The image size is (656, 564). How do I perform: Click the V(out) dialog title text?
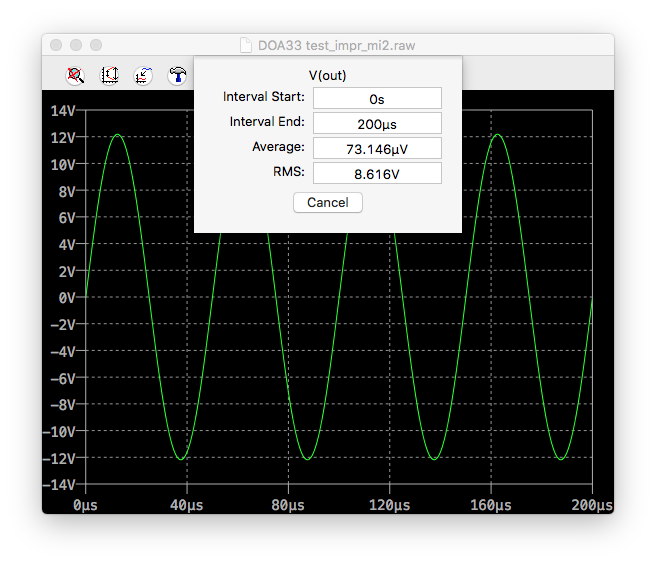tap(328, 76)
